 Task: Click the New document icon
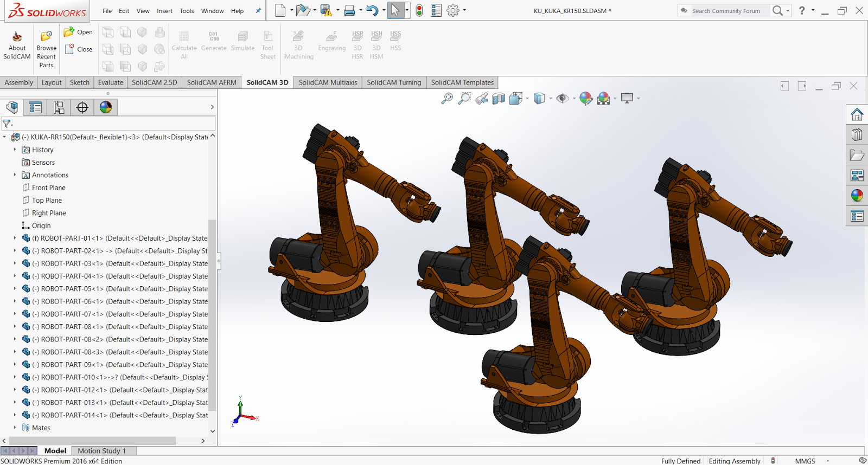point(280,10)
